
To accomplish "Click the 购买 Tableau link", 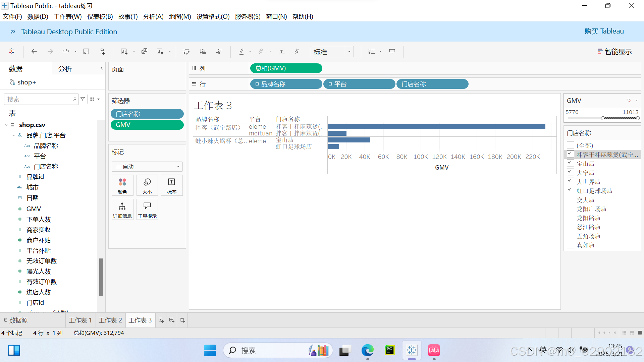I will coord(604,31).
